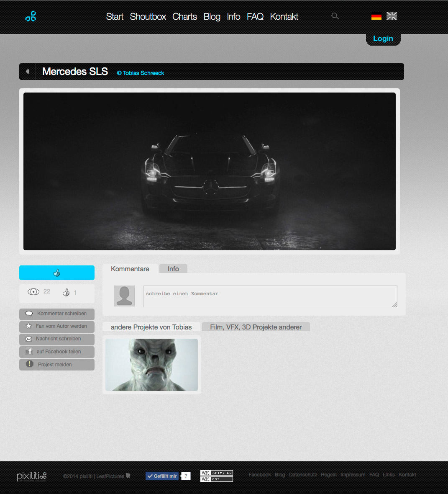Screen dimensions: 448x494
Task: Switch language with the British flag
Action: click(x=392, y=16)
